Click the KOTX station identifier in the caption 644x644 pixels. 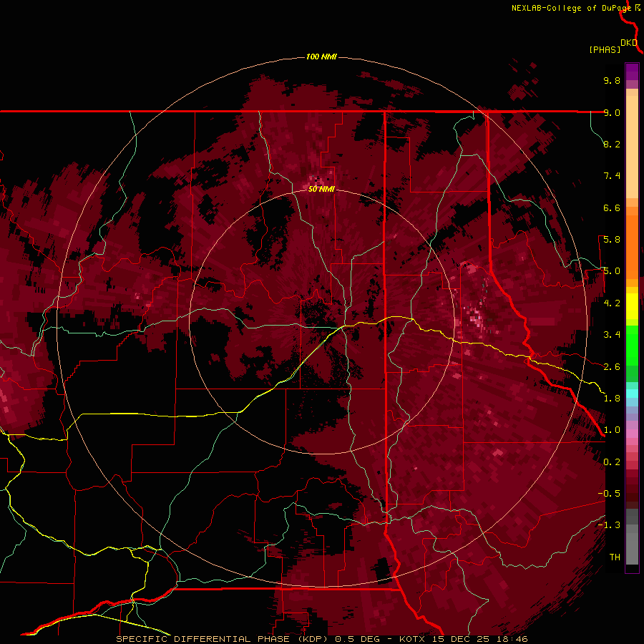pyautogui.click(x=413, y=639)
